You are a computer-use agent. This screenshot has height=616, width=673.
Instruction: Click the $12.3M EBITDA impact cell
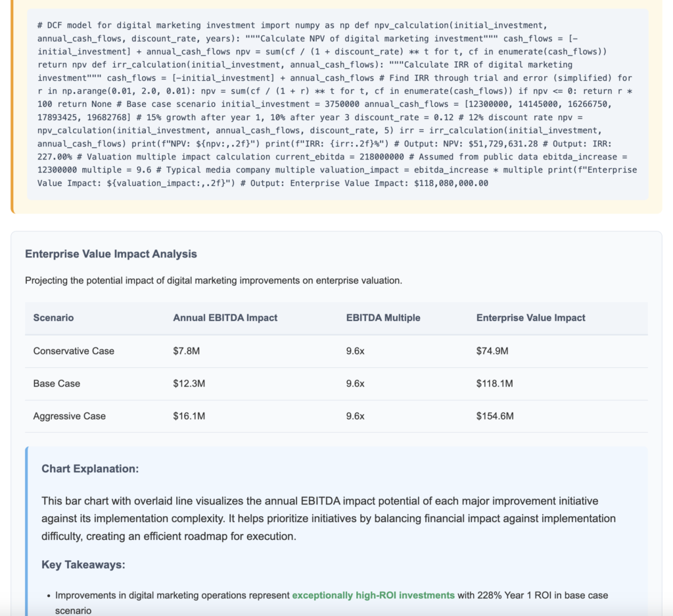pos(189,384)
